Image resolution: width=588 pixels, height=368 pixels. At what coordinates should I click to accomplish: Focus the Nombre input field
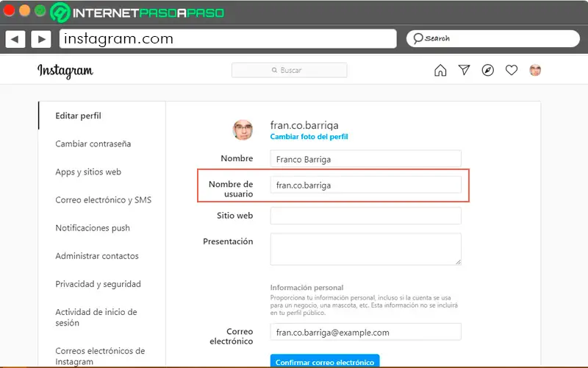point(365,159)
